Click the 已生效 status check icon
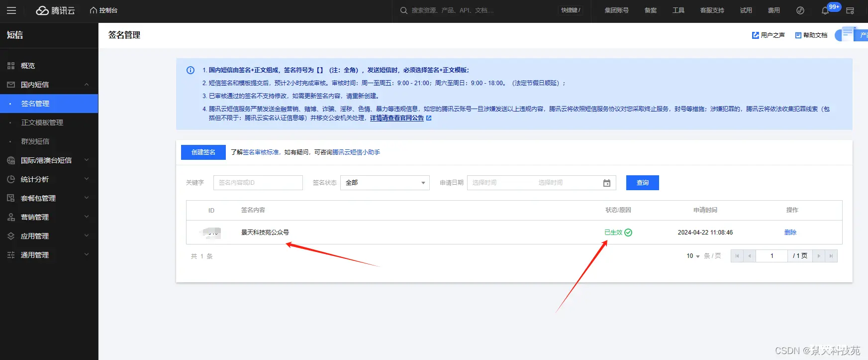Image resolution: width=868 pixels, height=360 pixels. [628, 233]
